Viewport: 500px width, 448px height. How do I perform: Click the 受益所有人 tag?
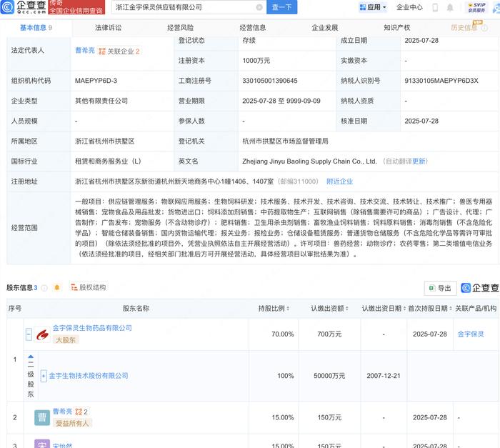click(72, 424)
